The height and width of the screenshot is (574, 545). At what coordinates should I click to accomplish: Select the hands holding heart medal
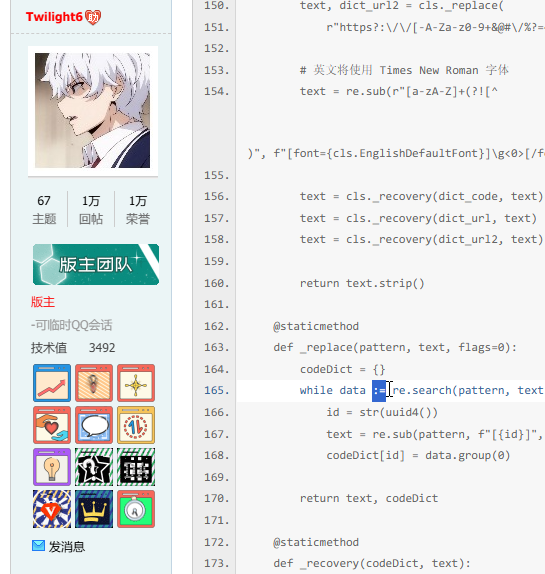click(x=52, y=425)
